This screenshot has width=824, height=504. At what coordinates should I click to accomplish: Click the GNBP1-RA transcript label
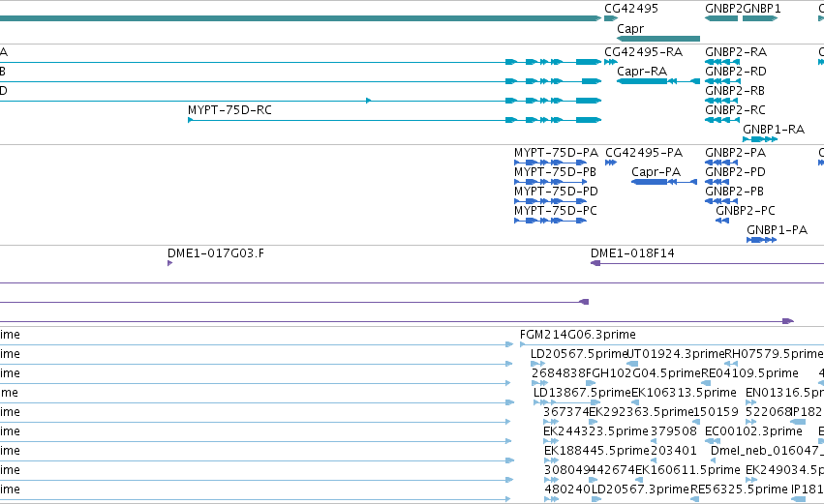774,130
